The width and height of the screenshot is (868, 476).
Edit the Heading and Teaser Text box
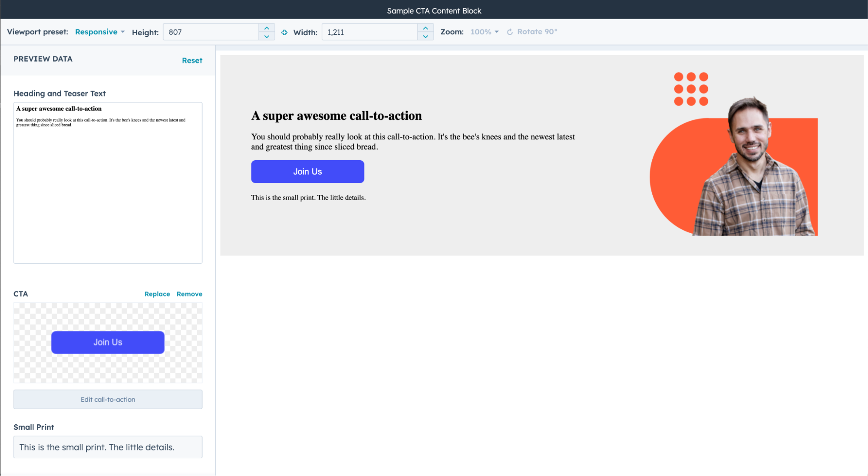click(108, 182)
